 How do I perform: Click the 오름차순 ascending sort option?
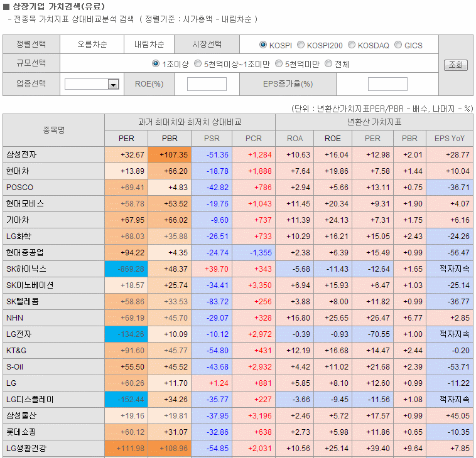coord(92,45)
